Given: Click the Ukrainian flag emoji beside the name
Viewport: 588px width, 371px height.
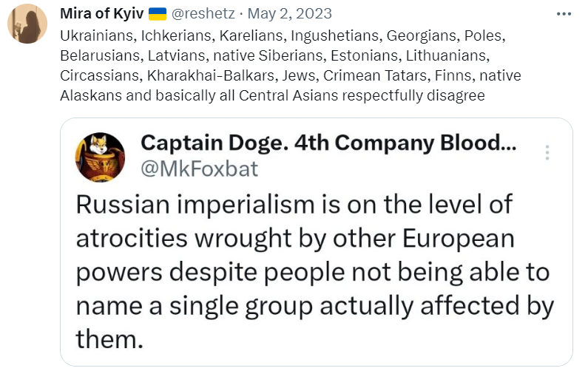Looking at the screenshot, I should pos(158,14).
